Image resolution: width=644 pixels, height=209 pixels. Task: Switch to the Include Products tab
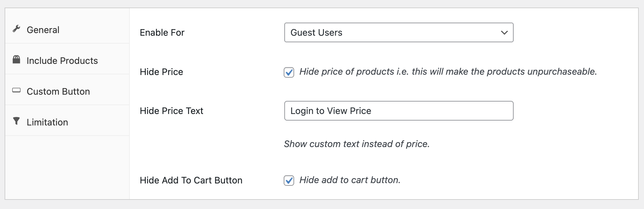click(x=62, y=61)
